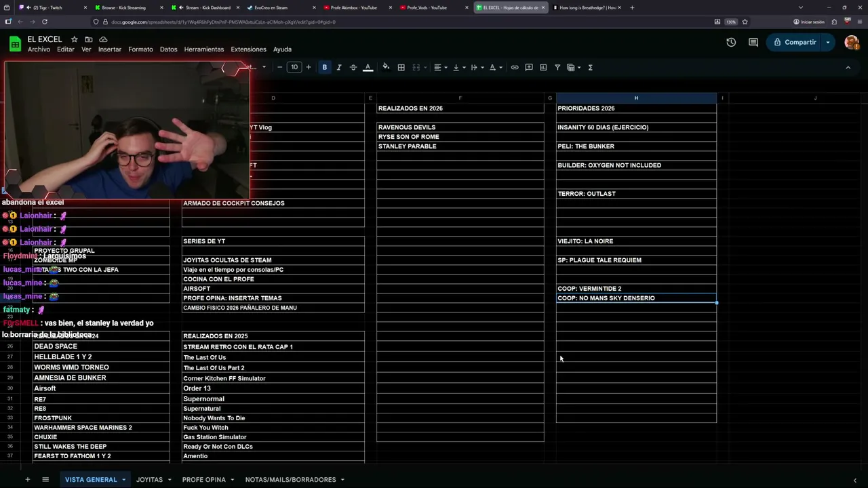Open Insertar menu
The width and height of the screenshot is (868, 488).
[110, 49]
